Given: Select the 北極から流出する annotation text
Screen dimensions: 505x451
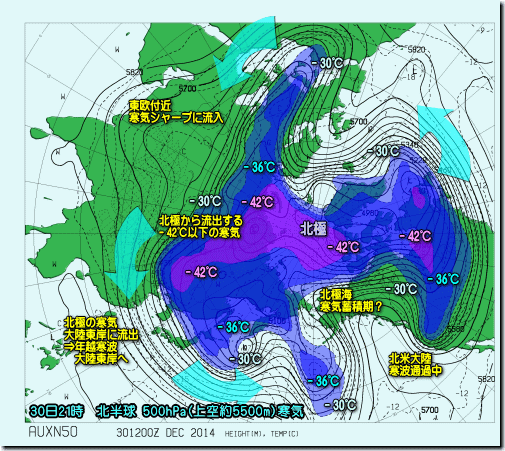Looking at the screenshot, I should pos(201,220).
